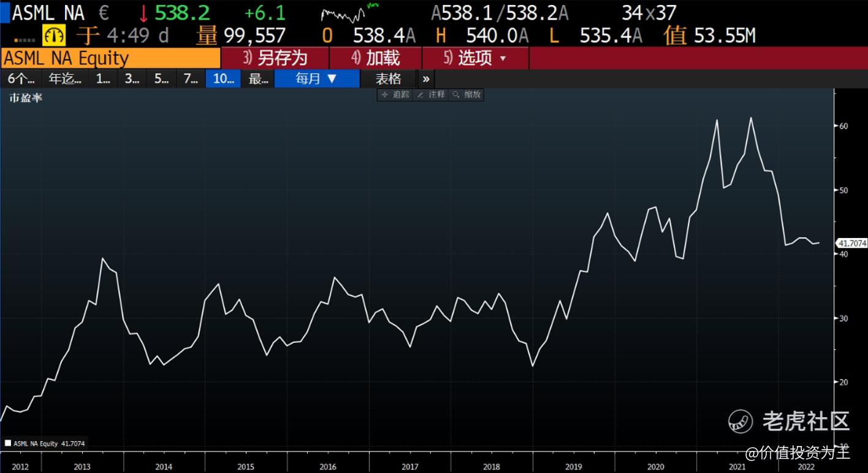Select the 最大 max range tab

[x=258, y=79]
